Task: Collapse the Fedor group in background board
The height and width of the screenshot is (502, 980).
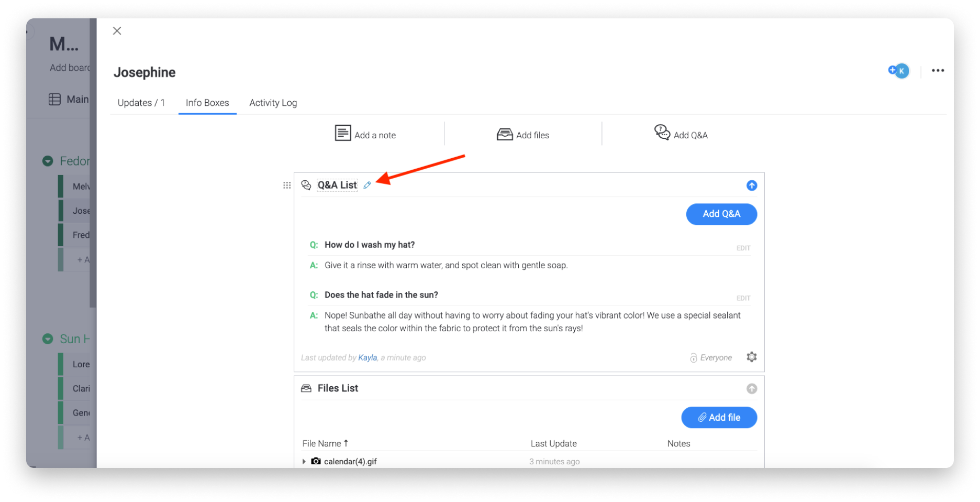Action: (48, 161)
